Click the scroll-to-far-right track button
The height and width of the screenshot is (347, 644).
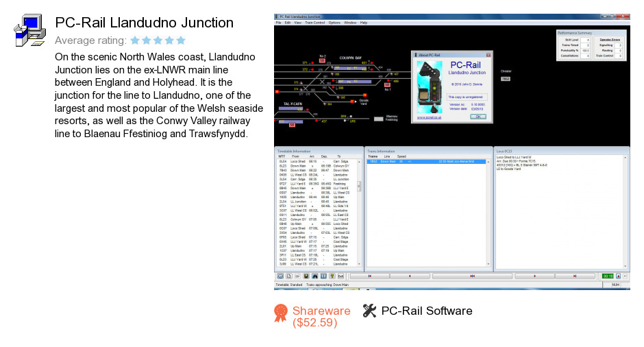[x=575, y=276]
